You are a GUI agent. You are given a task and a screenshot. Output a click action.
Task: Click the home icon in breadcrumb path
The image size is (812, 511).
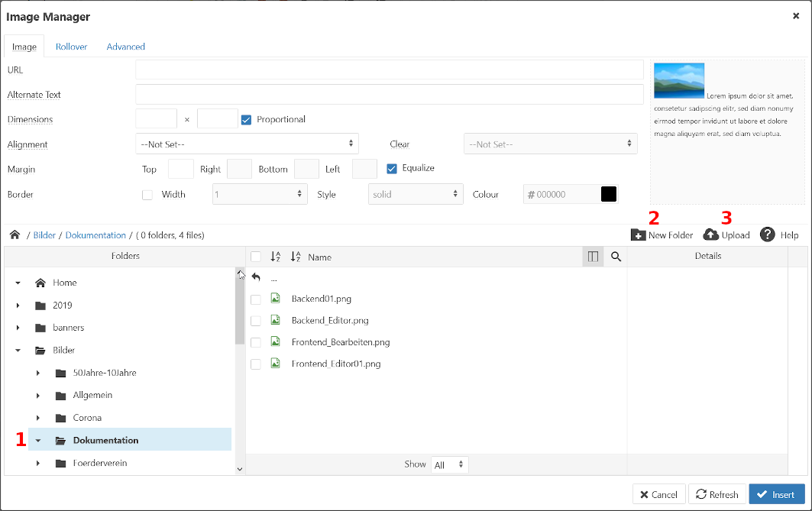[x=15, y=235]
